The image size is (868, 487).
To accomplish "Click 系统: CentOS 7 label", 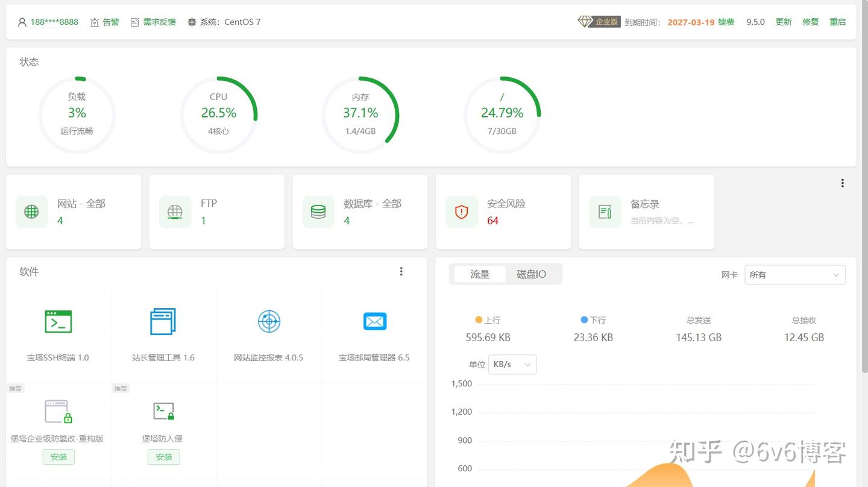I will click(x=230, y=22).
